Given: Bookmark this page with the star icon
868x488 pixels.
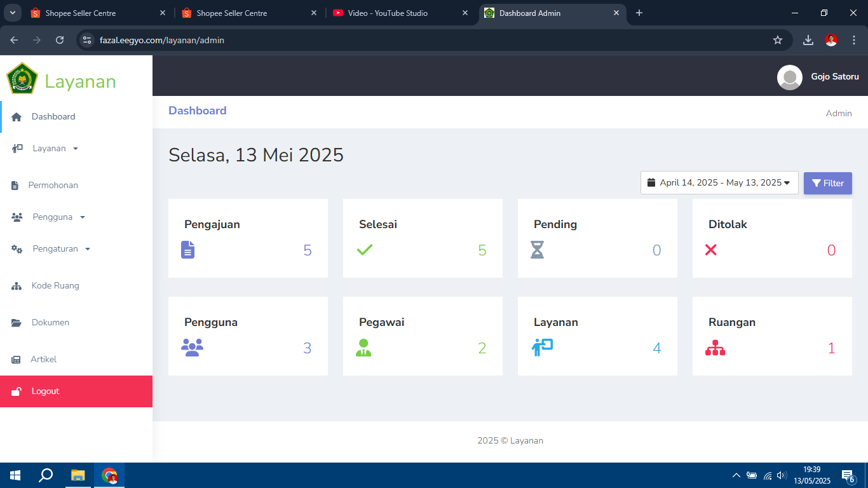Looking at the screenshot, I should pos(778,40).
